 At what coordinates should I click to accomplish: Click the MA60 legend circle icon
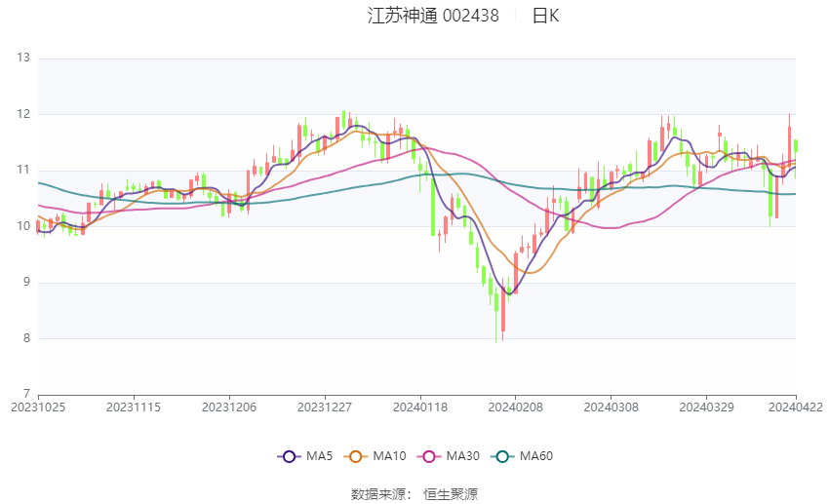click(502, 456)
